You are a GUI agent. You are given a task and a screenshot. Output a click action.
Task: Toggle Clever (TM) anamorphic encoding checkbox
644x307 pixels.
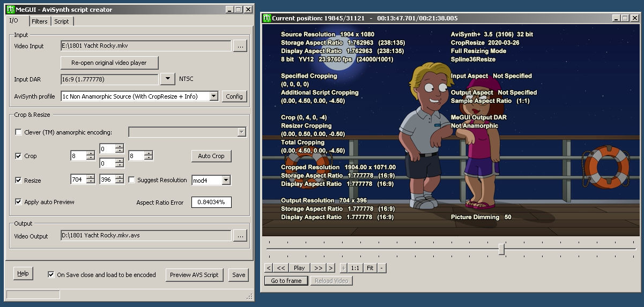pos(19,132)
